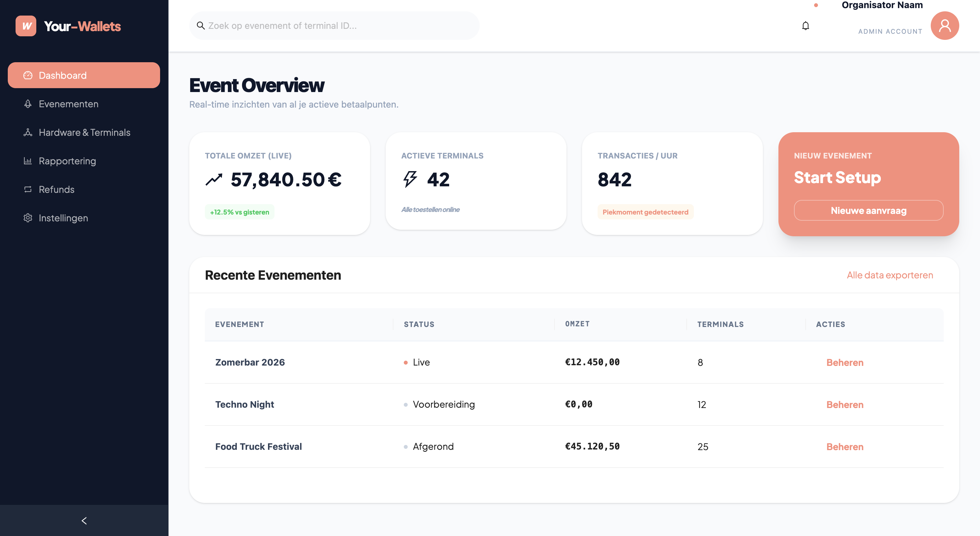
Task: Click the lightning icon on Actieve Terminals card
Action: point(410,179)
